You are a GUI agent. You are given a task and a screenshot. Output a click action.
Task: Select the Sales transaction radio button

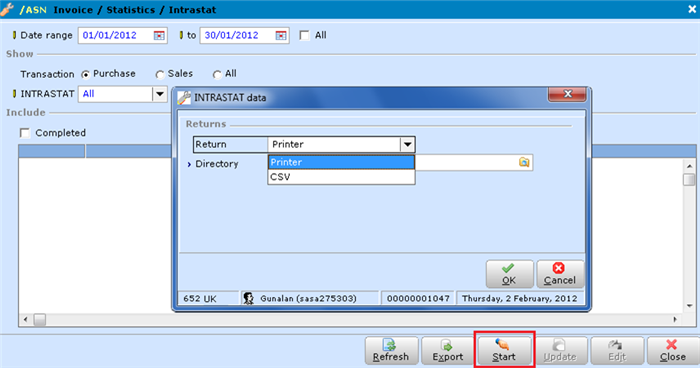pyautogui.click(x=160, y=75)
